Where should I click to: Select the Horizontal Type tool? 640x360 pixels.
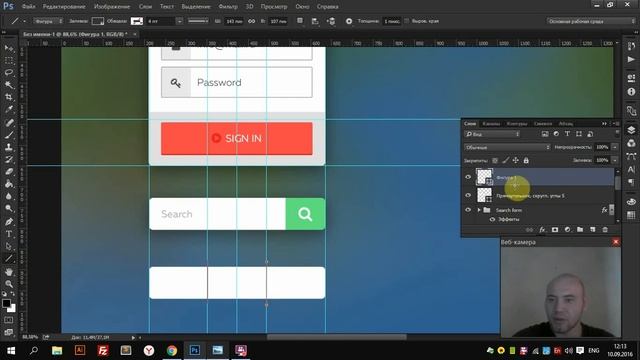(x=9, y=234)
